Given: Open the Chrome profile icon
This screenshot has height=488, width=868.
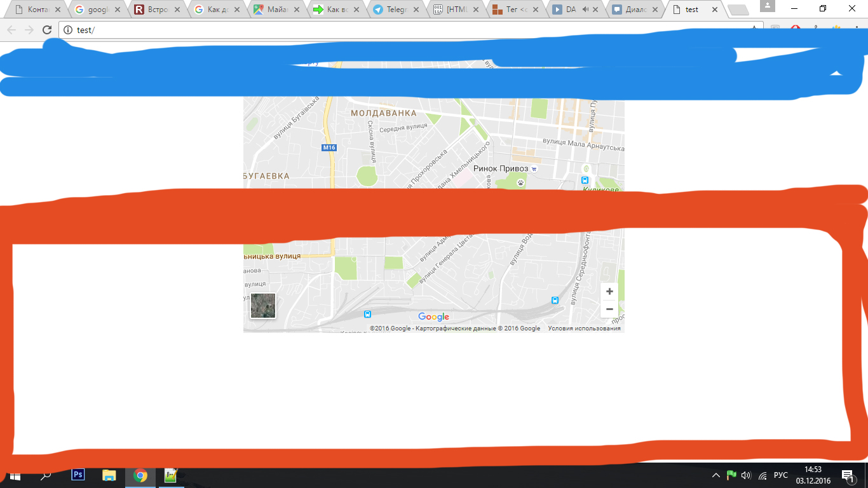Looking at the screenshot, I should 767,6.
